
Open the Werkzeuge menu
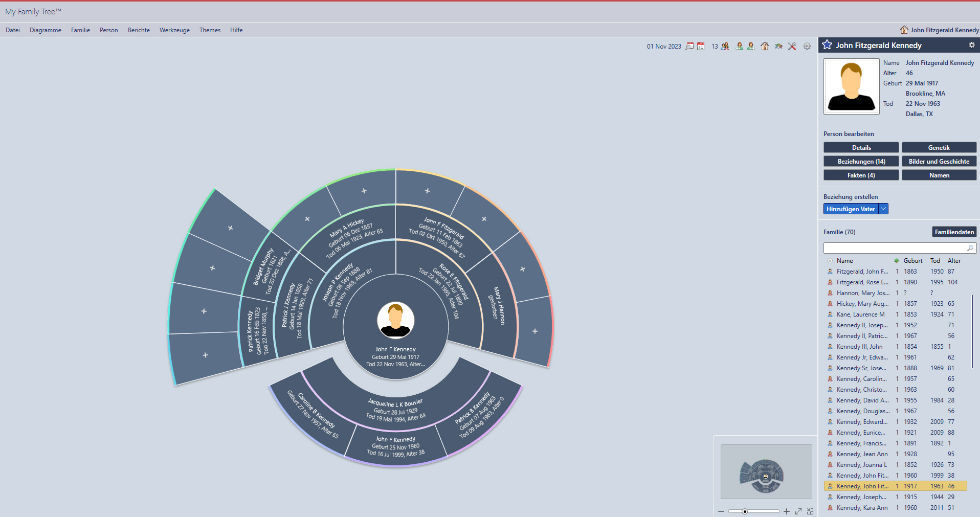click(174, 30)
